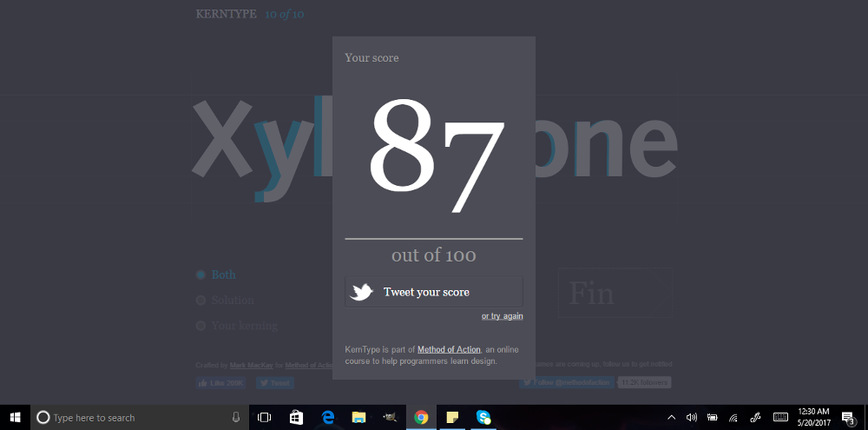Click the KERNTYPE title text
The height and width of the screenshot is (430, 868).
[x=226, y=15]
